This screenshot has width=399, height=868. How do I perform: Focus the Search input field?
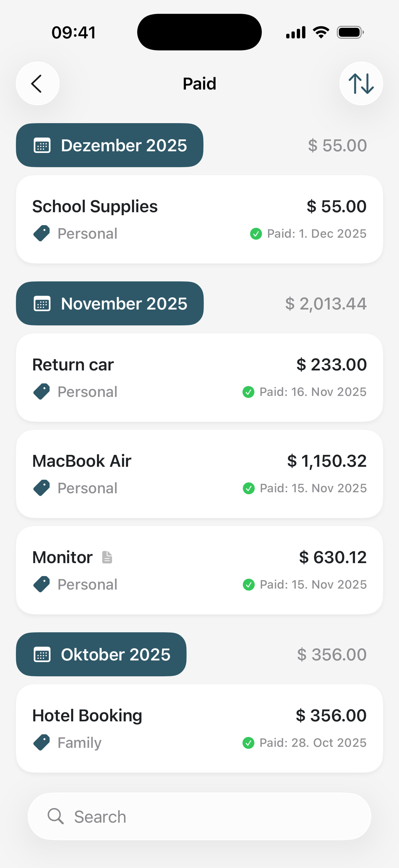[209, 816]
